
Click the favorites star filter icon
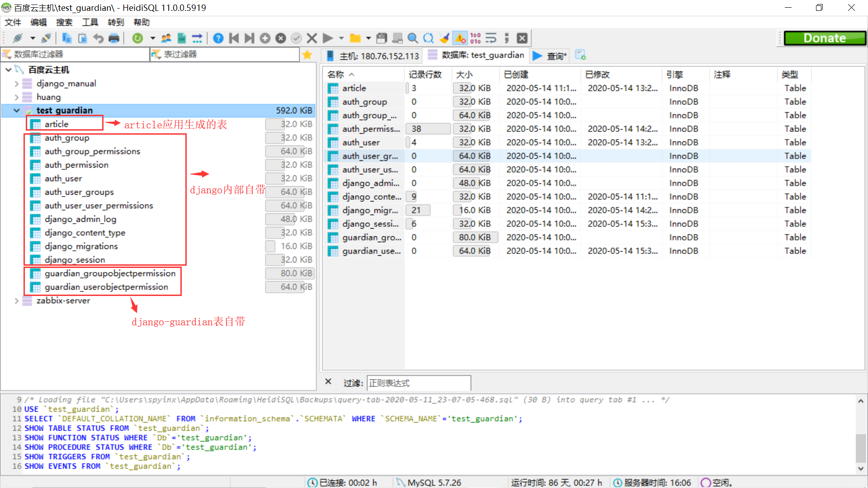[307, 55]
